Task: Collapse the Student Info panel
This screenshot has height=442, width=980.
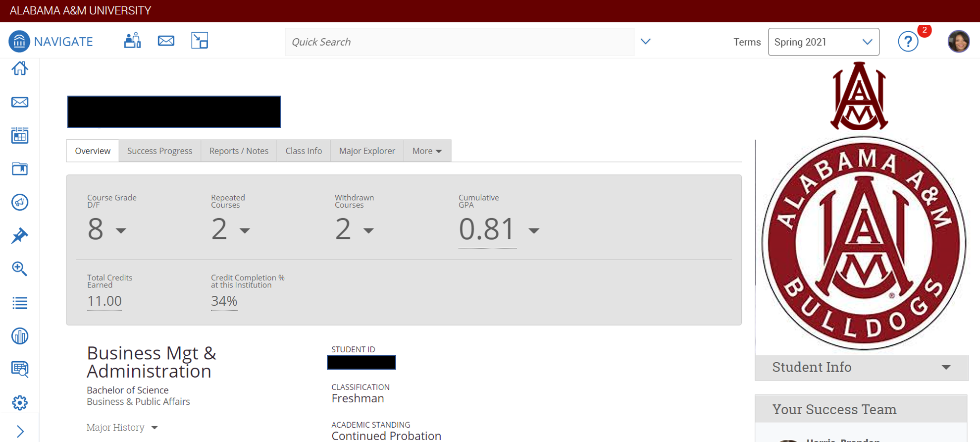Action: click(x=946, y=367)
